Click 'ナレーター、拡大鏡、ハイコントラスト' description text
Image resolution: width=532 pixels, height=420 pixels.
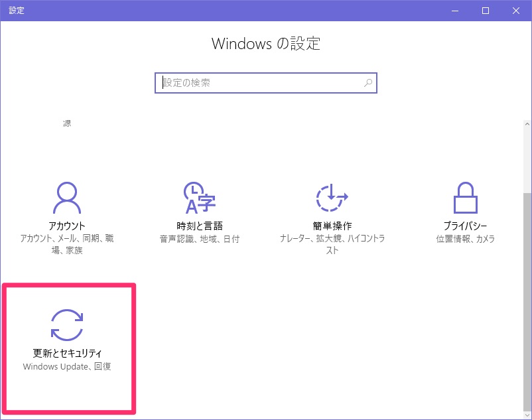click(332, 244)
